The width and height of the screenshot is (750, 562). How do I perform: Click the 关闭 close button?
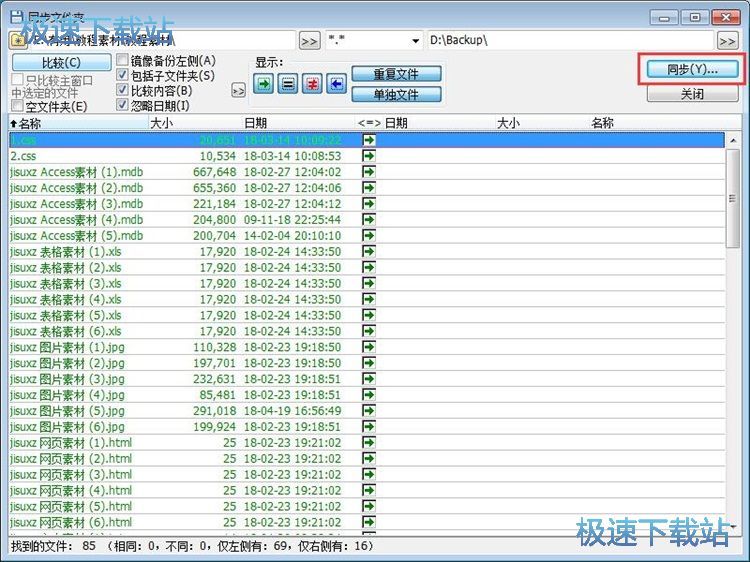pos(692,94)
